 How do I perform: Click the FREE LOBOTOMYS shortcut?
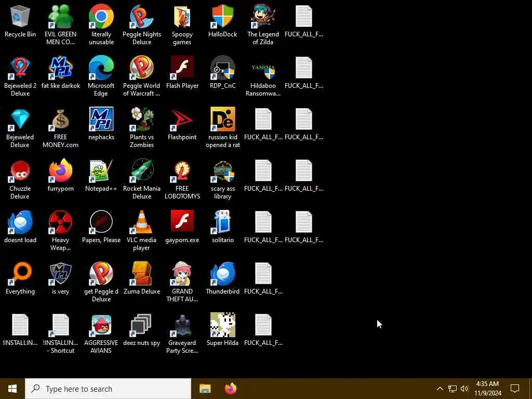[182, 179]
